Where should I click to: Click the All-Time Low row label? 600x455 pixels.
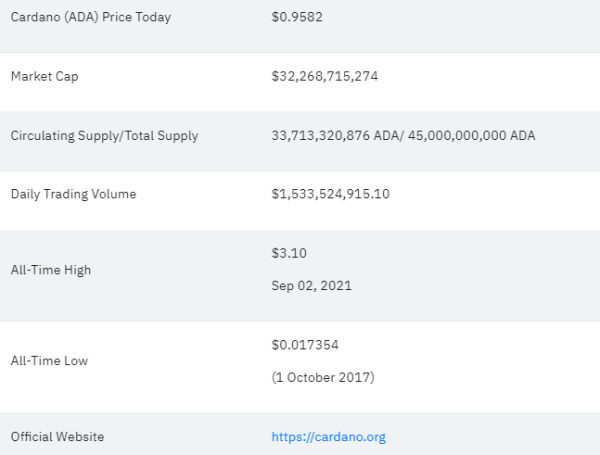(x=49, y=360)
